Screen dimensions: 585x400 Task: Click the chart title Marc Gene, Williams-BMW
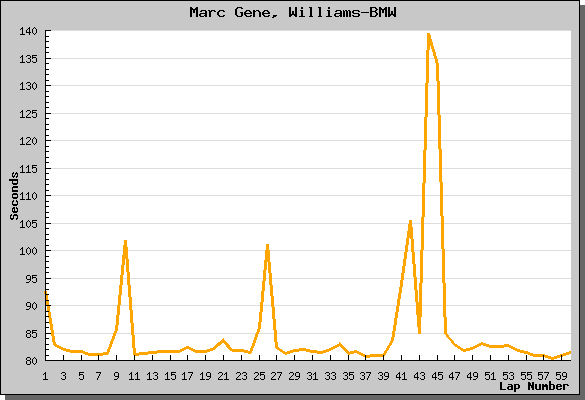(x=292, y=12)
